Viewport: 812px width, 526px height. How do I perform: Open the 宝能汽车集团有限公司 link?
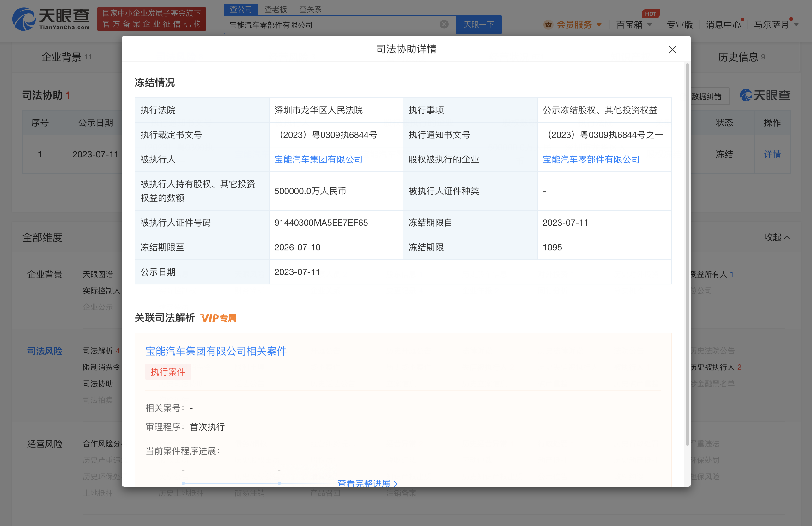point(318,159)
